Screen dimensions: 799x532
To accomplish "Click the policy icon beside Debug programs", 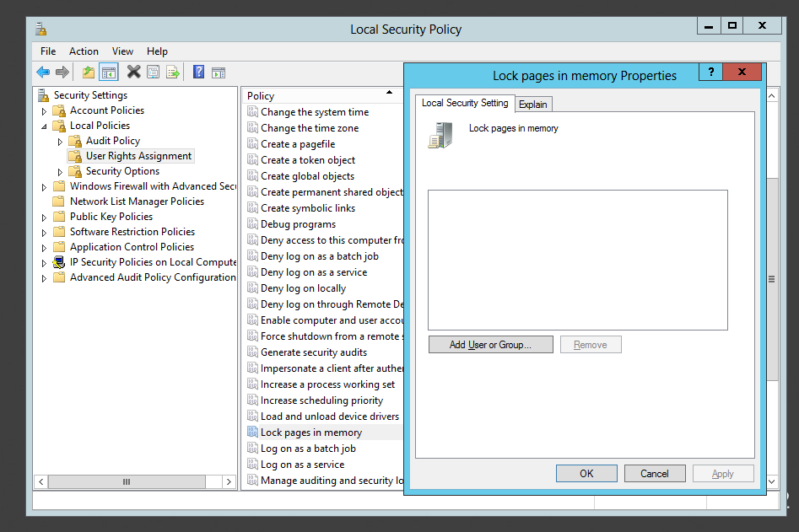I will coord(252,223).
